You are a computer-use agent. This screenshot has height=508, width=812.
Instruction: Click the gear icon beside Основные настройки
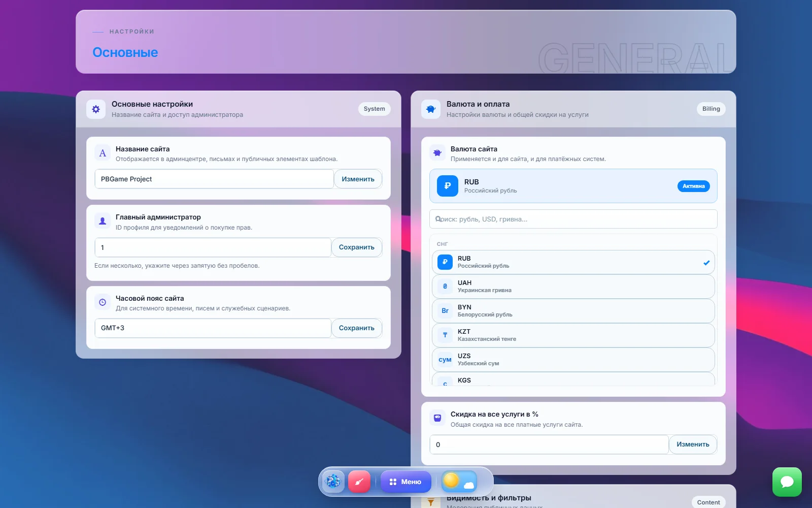point(96,109)
